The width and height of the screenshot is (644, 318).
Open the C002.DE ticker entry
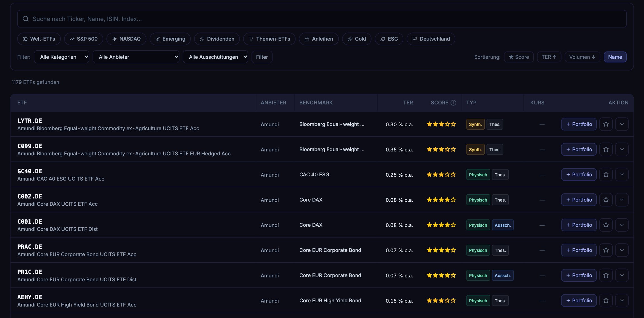point(30,197)
